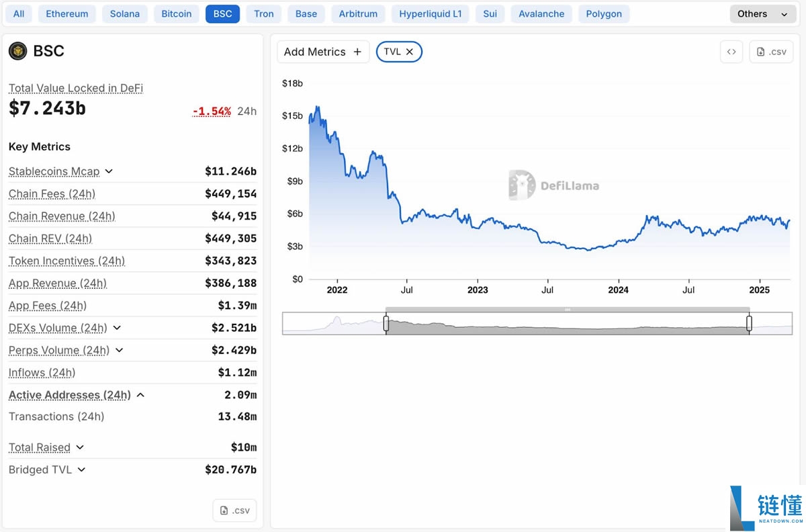Collapse the Active Addresses detail rows
The image size is (806, 532).
point(140,395)
